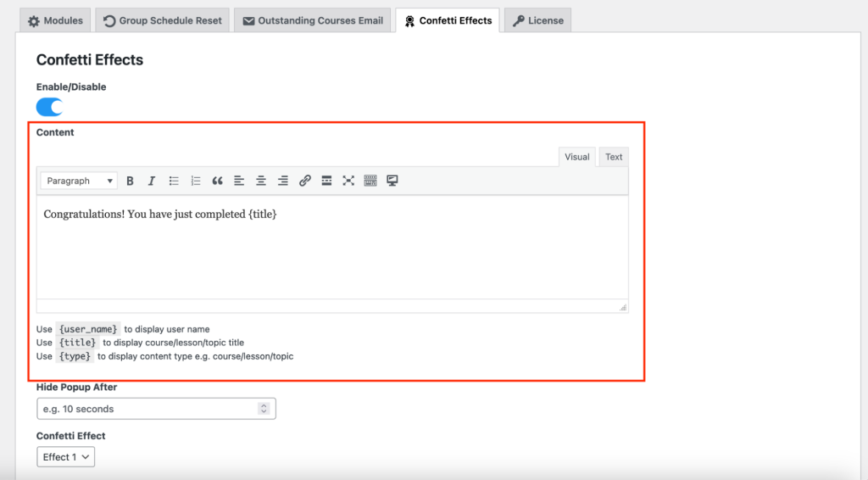Apply blockquote formatting
This screenshot has height=480, width=868.
(x=218, y=181)
